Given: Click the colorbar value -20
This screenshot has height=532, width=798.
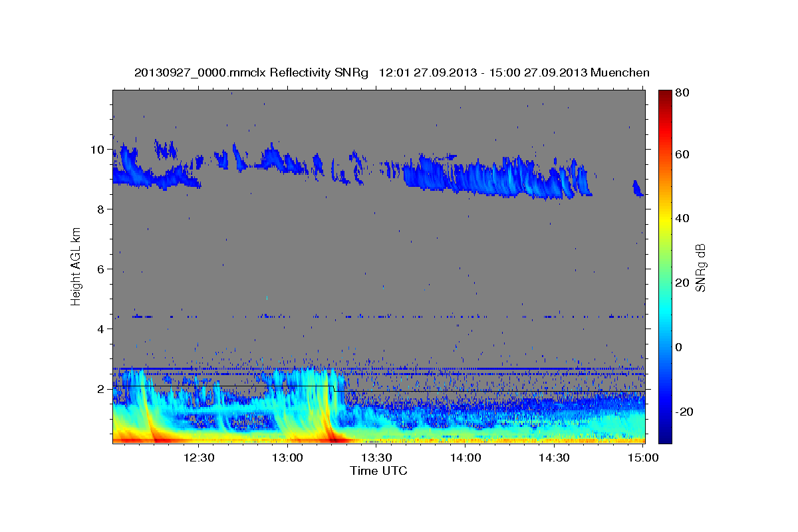Looking at the screenshot, I should coord(683,412).
